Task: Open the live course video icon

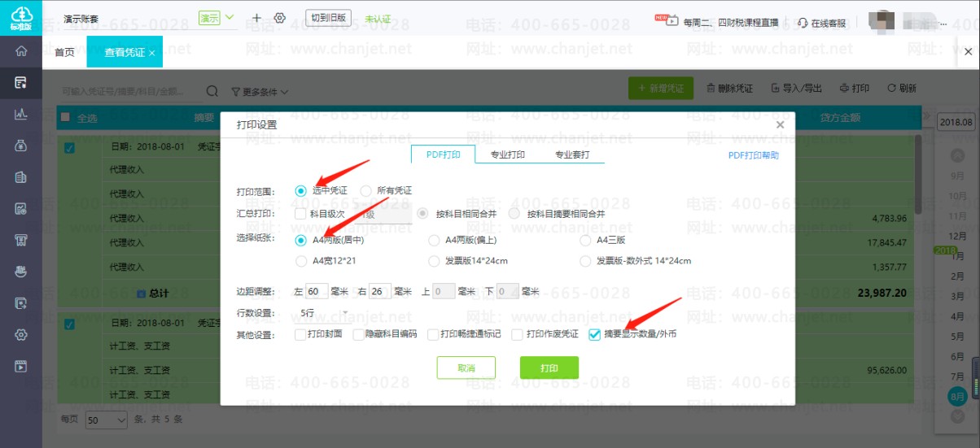Action: (672, 21)
